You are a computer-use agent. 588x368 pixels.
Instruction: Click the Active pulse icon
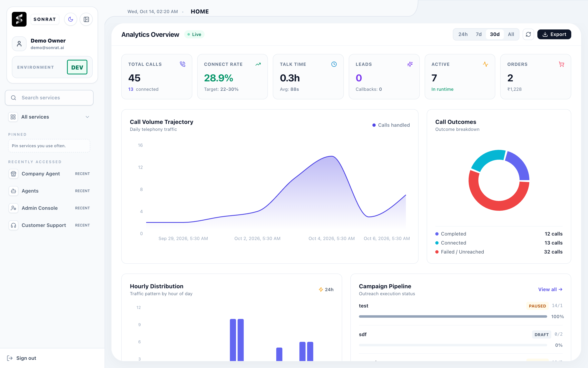486,64
